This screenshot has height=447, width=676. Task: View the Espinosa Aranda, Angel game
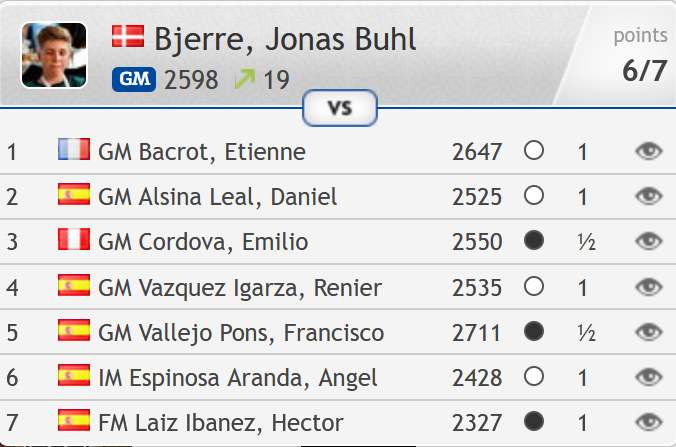(649, 377)
